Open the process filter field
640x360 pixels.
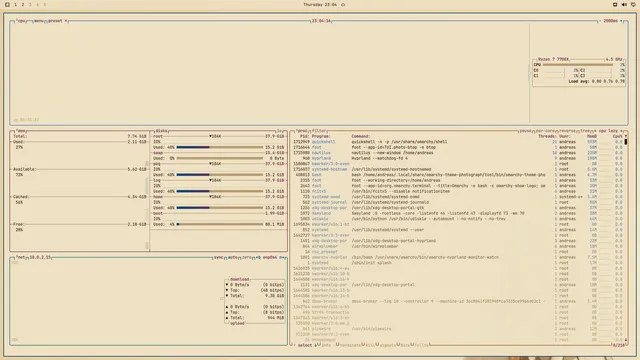coord(319,131)
